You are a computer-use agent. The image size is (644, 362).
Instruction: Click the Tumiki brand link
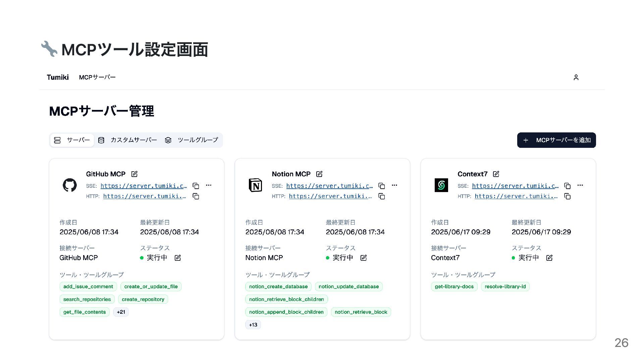[x=58, y=77]
